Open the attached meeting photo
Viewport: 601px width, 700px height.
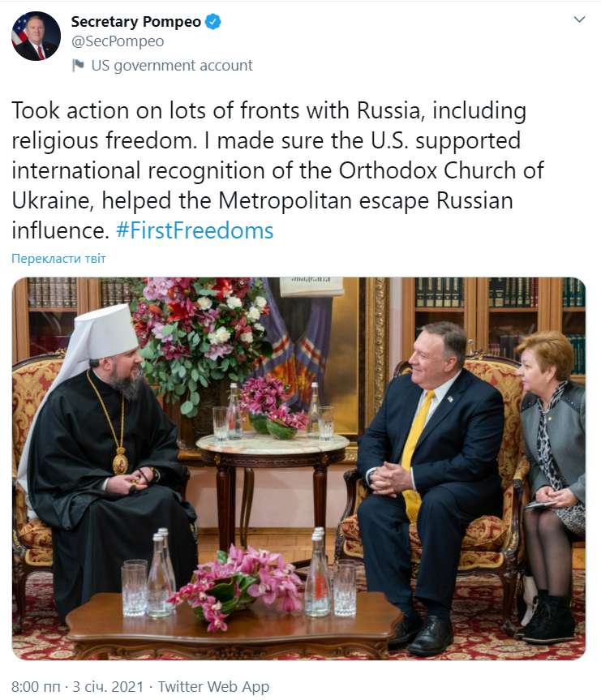tap(298, 468)
